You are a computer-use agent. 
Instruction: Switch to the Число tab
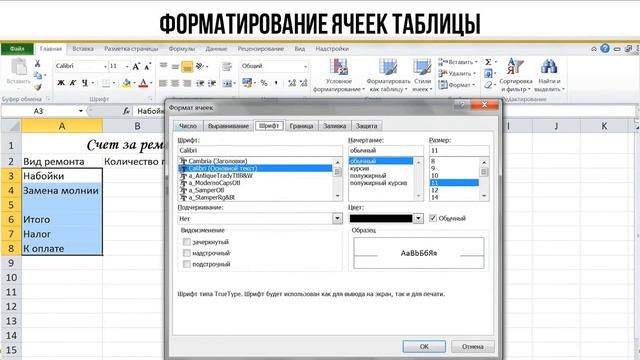[x=188, y=126]
